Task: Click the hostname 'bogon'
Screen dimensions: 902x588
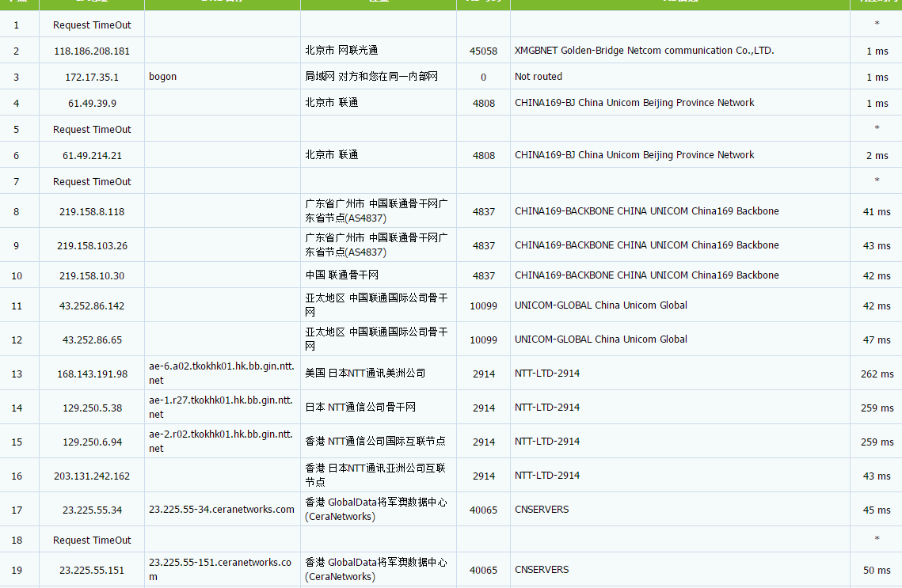Action: click(x=163, y=77)
